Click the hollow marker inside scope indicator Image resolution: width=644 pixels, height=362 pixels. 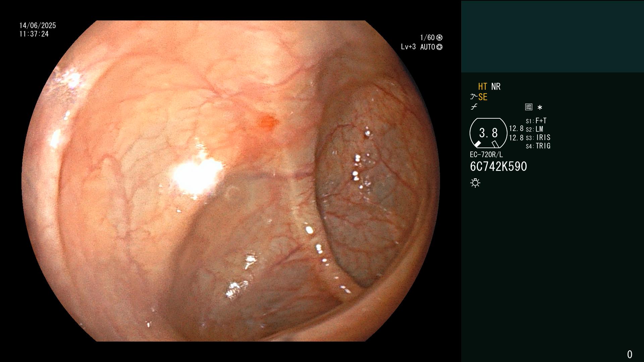(x=495, y=144)
